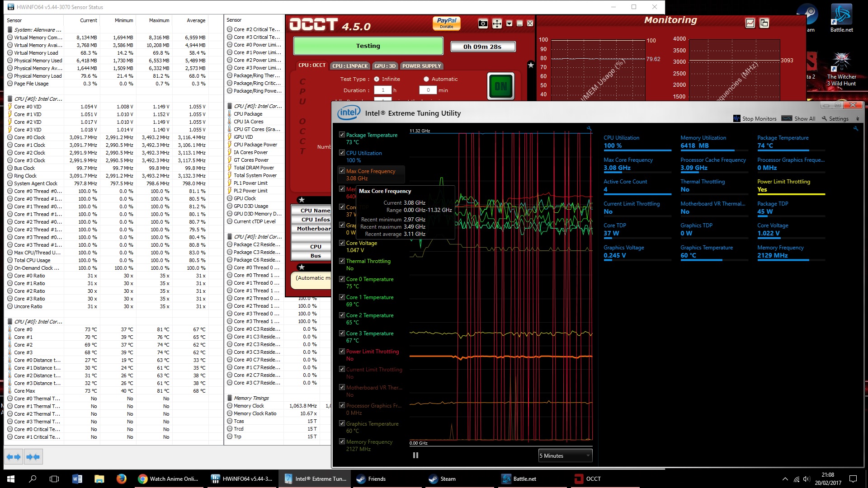Open Word from the taskbar

pyautogui.click(x=77, y=479)
